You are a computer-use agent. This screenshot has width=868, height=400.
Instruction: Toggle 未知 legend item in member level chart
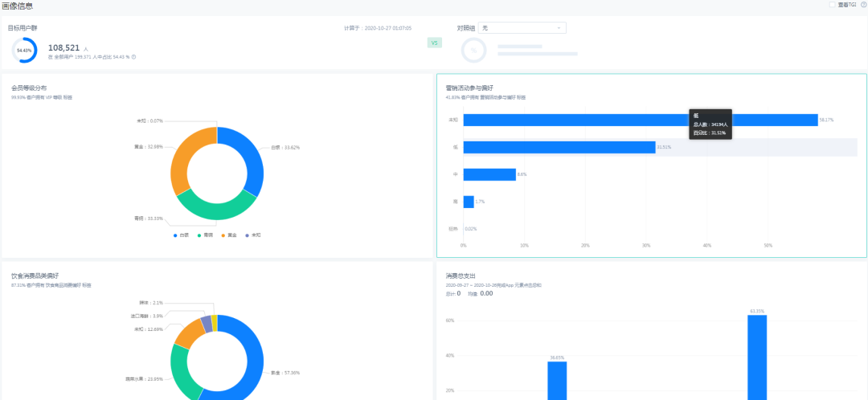(x=253, y=235)
